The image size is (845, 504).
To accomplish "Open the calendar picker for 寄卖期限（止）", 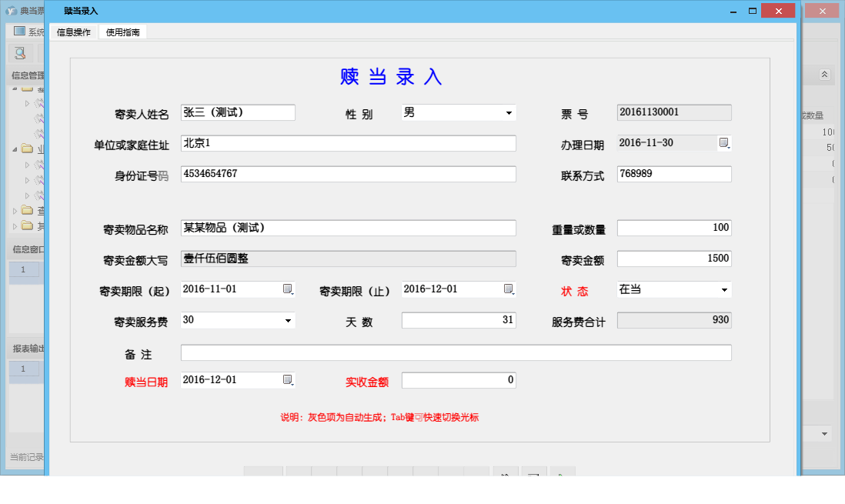I will click(509, 289).
